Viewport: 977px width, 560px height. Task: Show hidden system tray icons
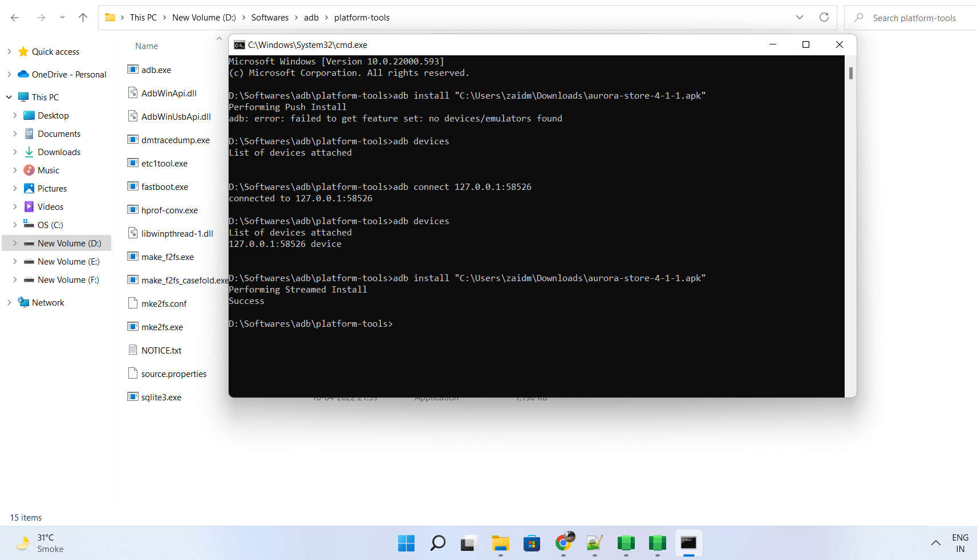[x=935, y=543]
